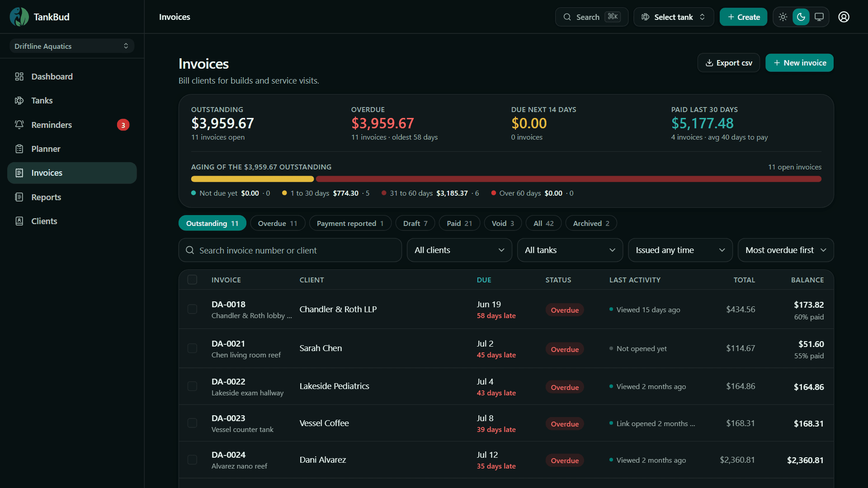Viewport: 868px width, 488px height.
Task: Check the DA-0018 invoice row checkbox
Action: click(192, 309)
